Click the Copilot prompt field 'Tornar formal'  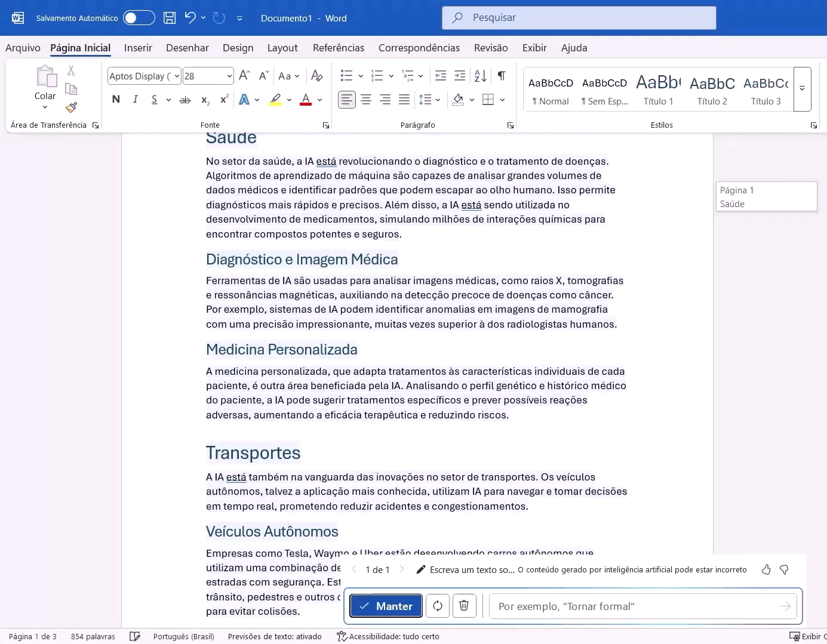643,606
